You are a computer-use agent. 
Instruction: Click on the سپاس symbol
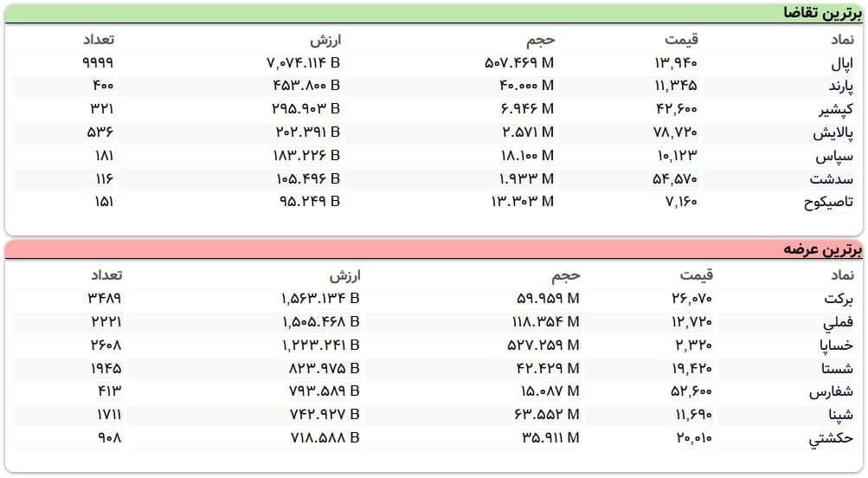click(835, 157)
